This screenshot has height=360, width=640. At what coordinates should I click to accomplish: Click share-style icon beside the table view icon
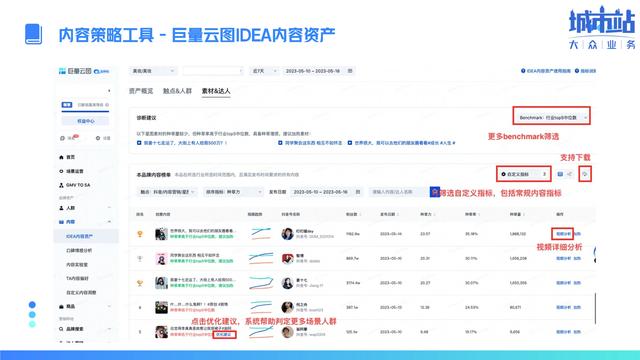[570, 174]
